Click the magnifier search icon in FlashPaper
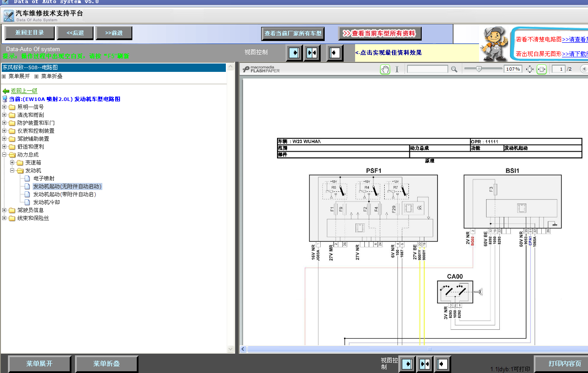Viewport: 588px width, 373px height. [x=454, y=69]
